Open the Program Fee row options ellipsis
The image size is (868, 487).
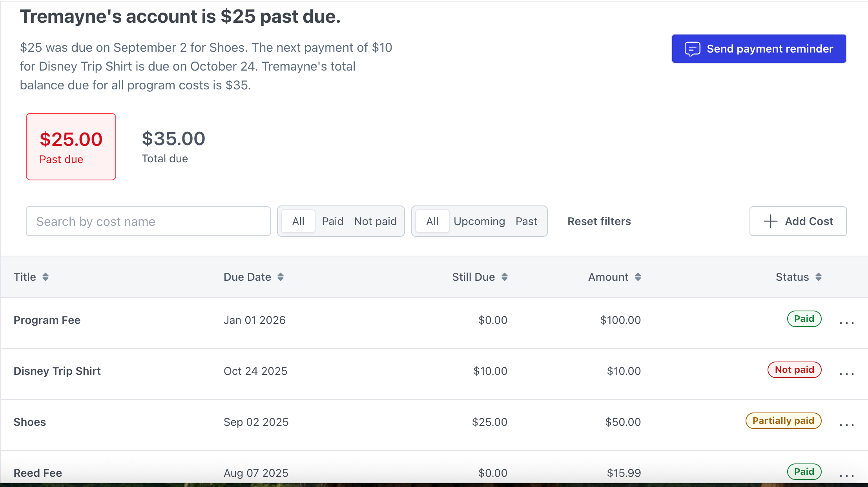846,322
